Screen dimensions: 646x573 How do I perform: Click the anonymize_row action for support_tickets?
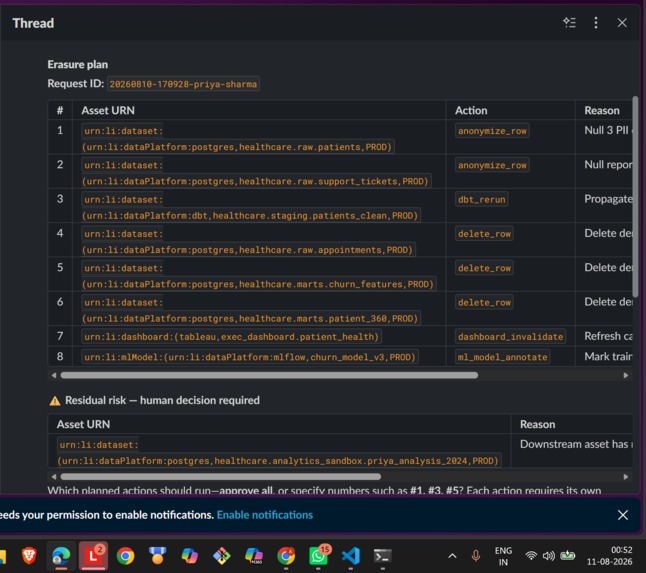coord(492,165)
